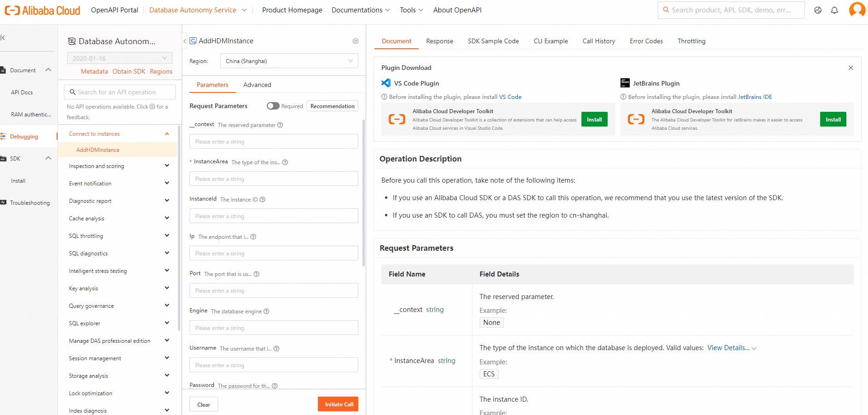Click the VS Code plugin icon

click(x=386, y=83)
